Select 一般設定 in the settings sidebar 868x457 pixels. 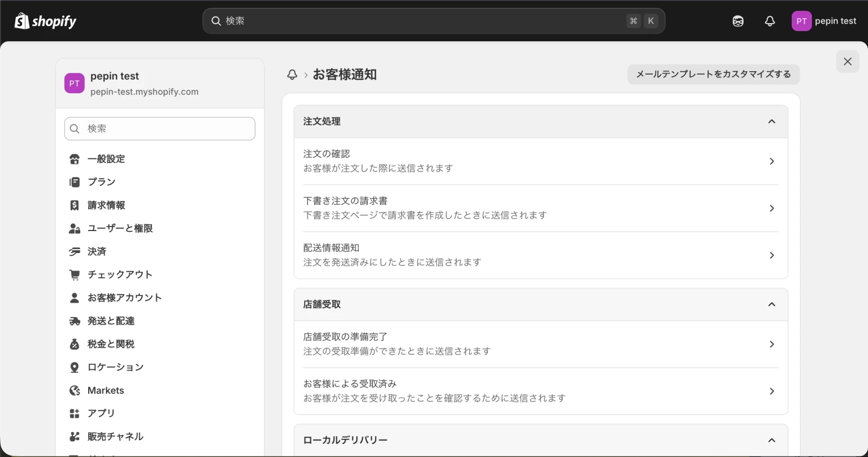point(107,159)
